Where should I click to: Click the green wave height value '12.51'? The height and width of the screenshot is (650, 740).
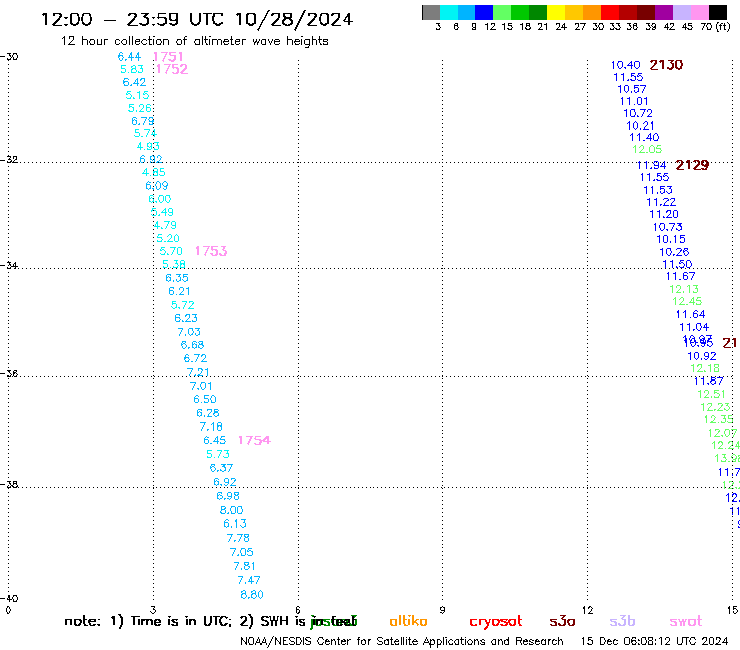pyautogui.click(x=711, y=394)
